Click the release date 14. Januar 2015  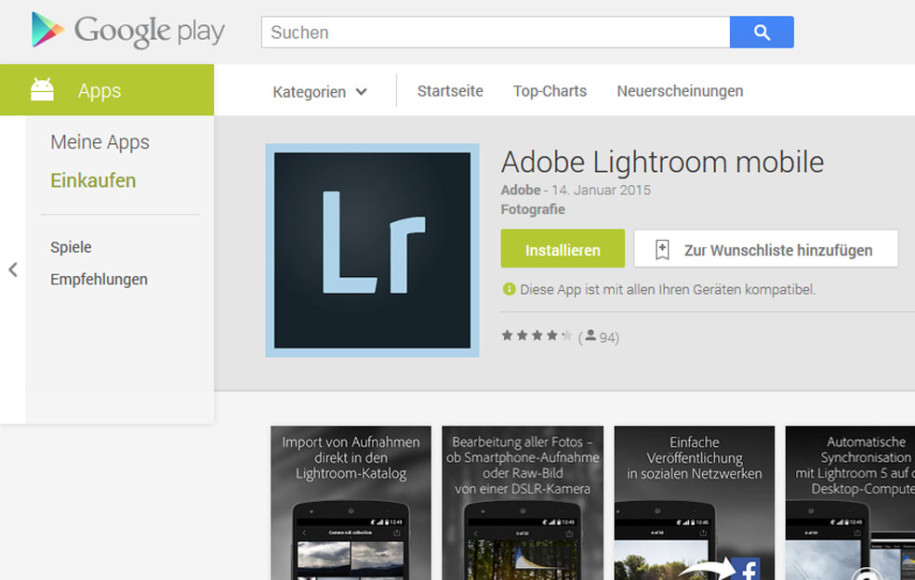pyautogui.click(x=601, y=190)
